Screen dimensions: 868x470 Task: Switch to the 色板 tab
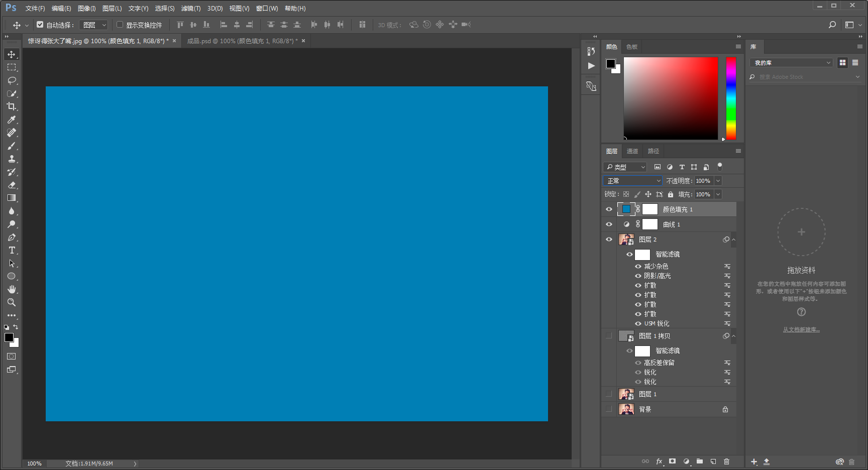point(632,47)
